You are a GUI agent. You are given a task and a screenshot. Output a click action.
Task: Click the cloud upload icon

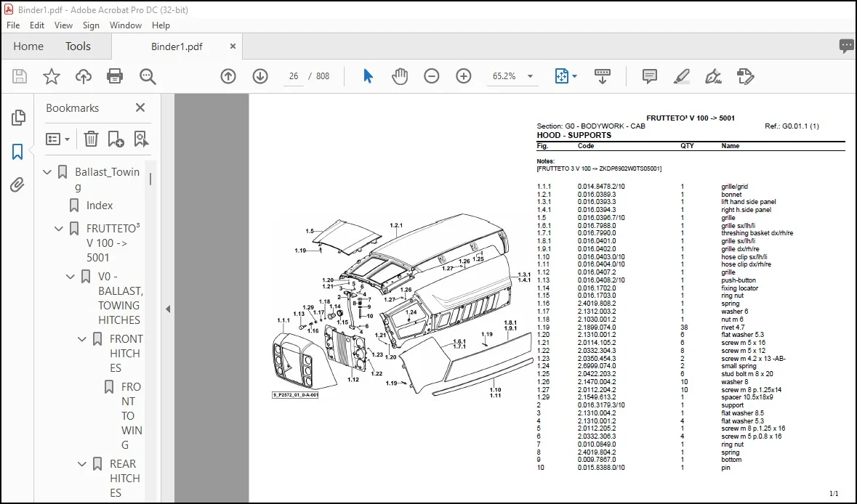[x=83, y=76]
